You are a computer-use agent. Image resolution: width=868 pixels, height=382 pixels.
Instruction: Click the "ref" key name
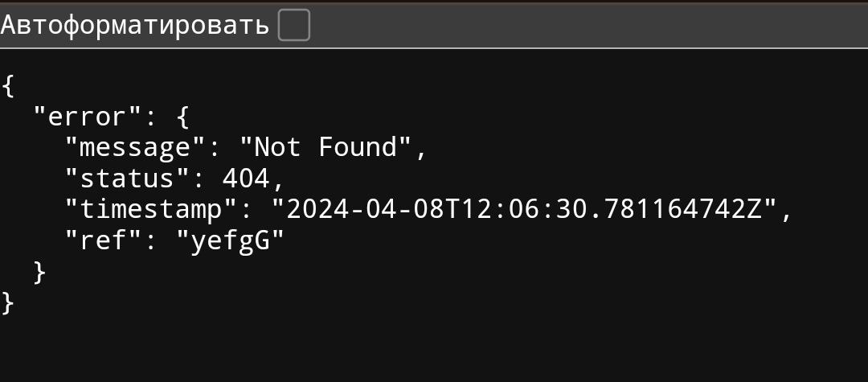pos(104,240)
